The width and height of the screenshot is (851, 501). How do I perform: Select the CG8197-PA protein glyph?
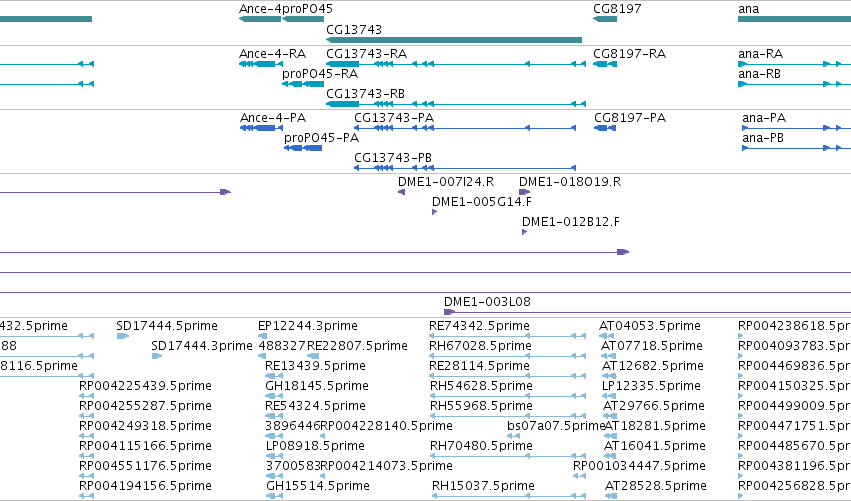tap(605, 128)
